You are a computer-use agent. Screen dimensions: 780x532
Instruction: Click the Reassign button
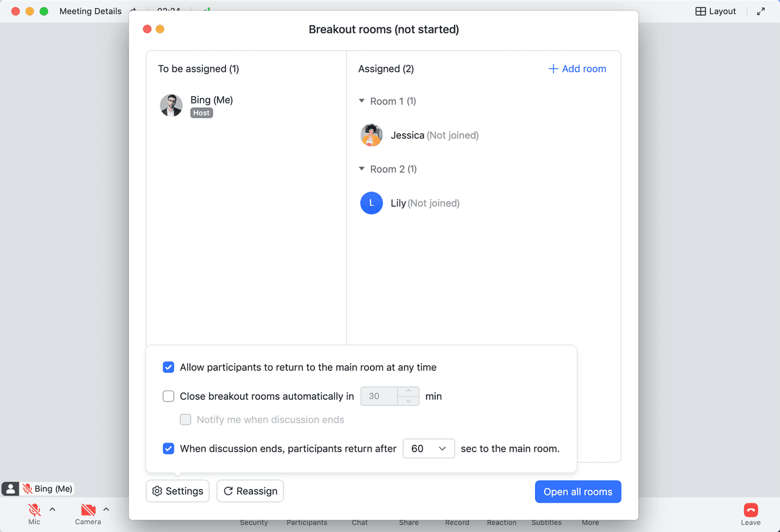click(250, 491)
